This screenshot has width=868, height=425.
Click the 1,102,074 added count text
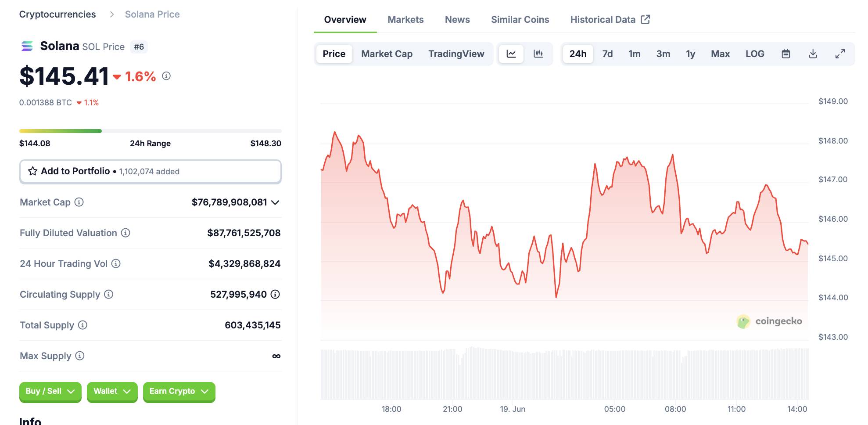(149, 171)
